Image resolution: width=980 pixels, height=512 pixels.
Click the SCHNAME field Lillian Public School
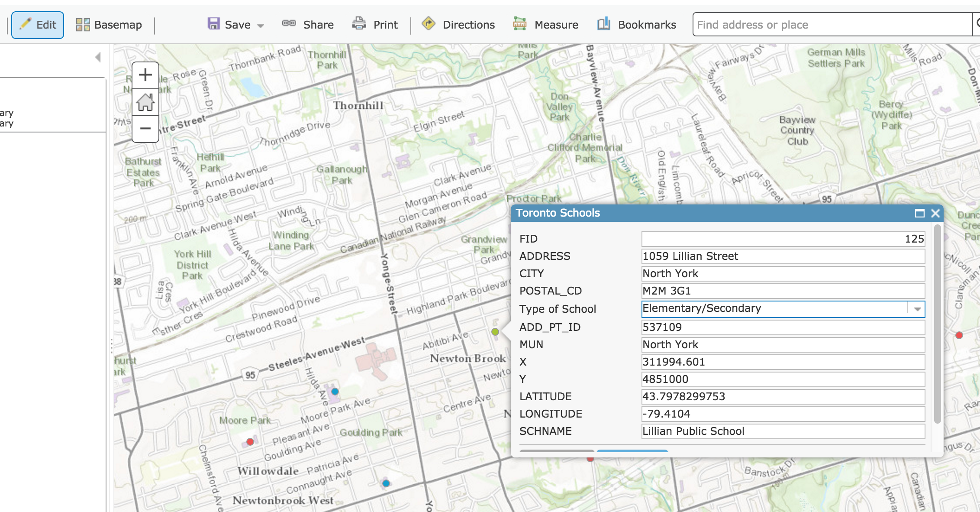tap(783, 431)
